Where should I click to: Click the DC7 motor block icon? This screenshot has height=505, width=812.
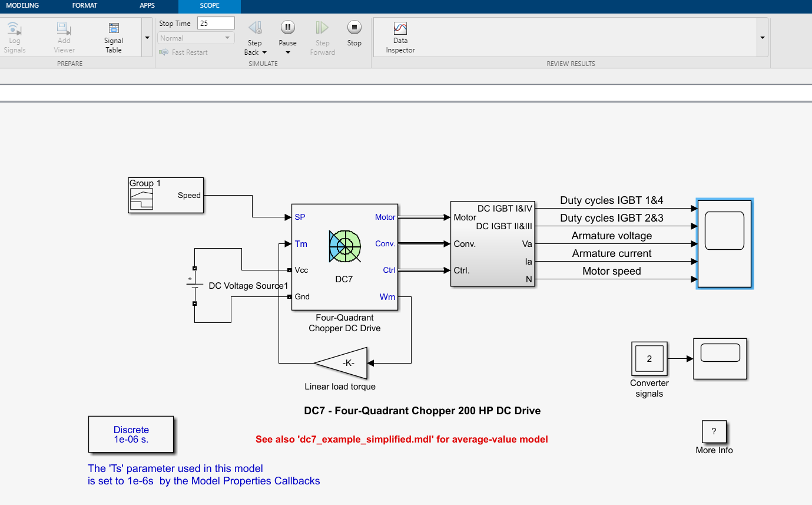(x=344, y=246)
